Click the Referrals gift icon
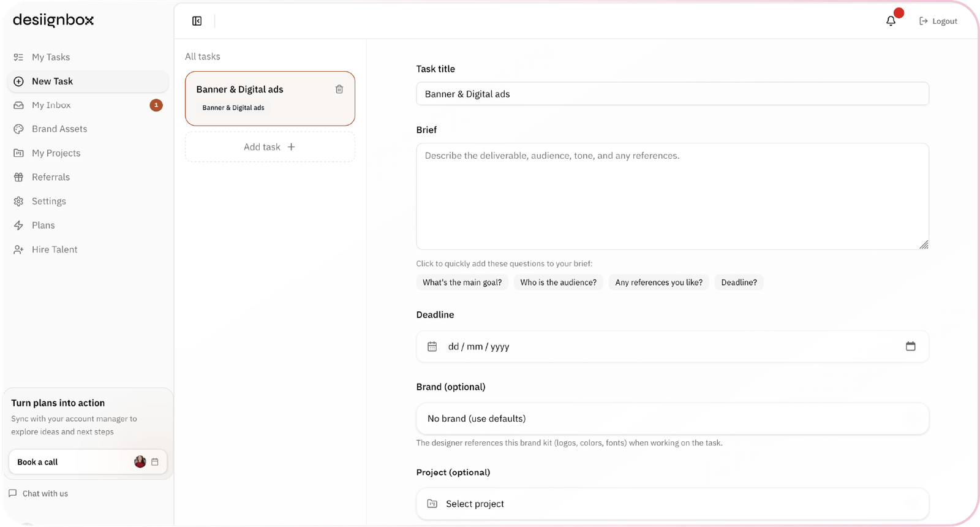980x527 pixels. tap(18, 177)
